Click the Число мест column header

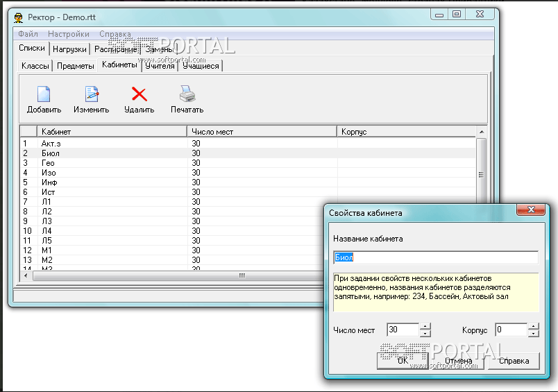coord(262,132)
